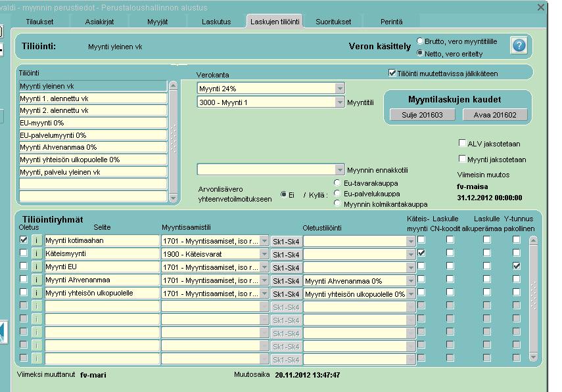Uncheck Oletus for Myynti kotimaahan
The width and height of the screenshot is (562, 392).
pos(24,240)
